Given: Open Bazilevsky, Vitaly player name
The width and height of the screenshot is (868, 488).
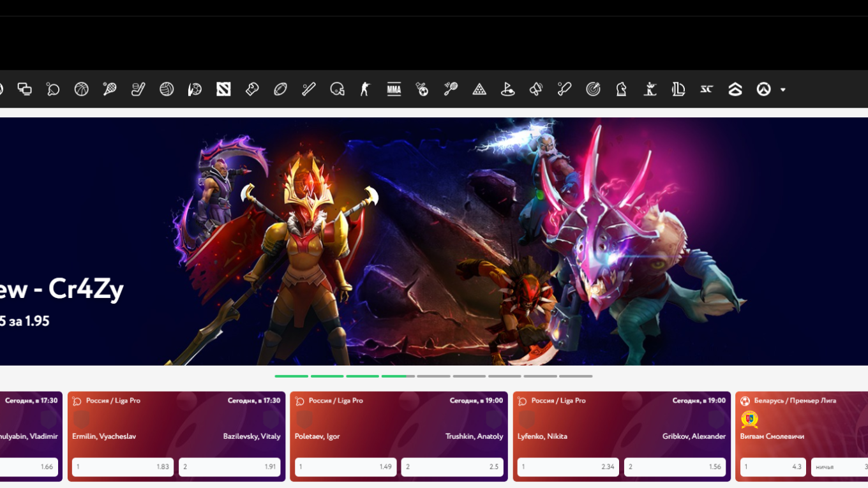Looking at the screenshot, I should coord(251,436).
